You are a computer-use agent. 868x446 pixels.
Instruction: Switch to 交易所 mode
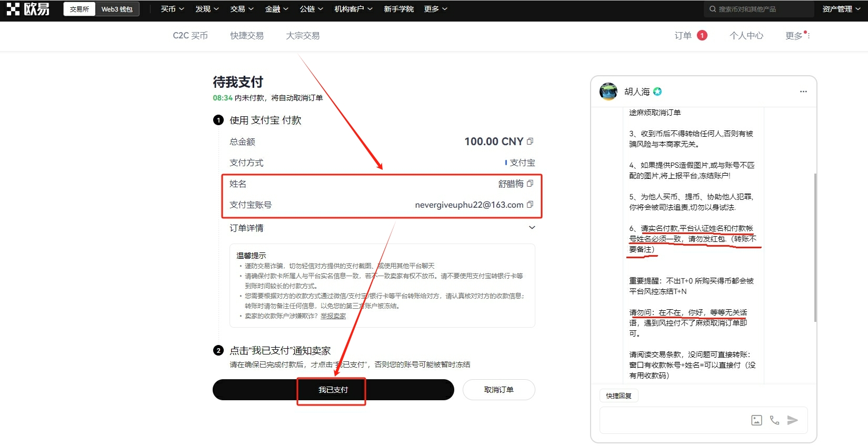pyautogui.click(x=79, y=9)
